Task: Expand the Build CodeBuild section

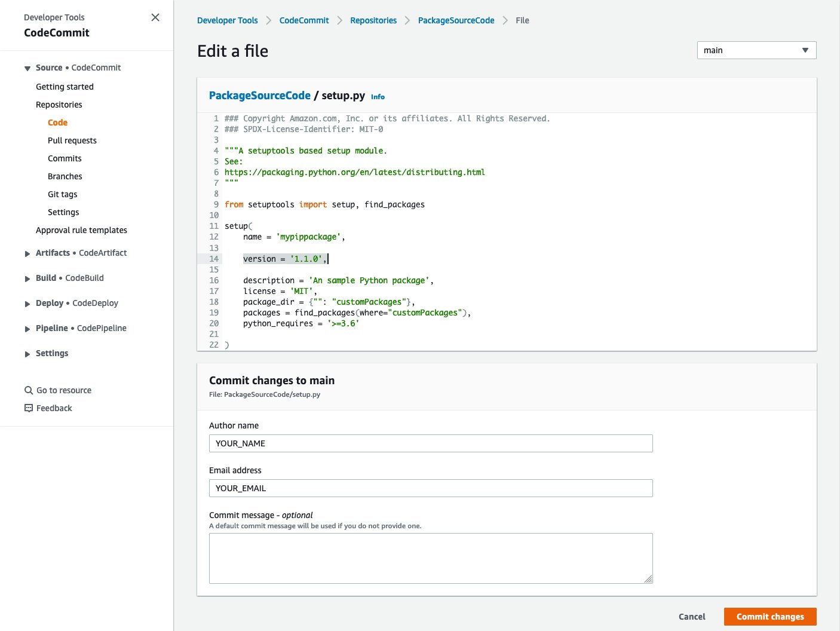Action: (x=27, y=278)
